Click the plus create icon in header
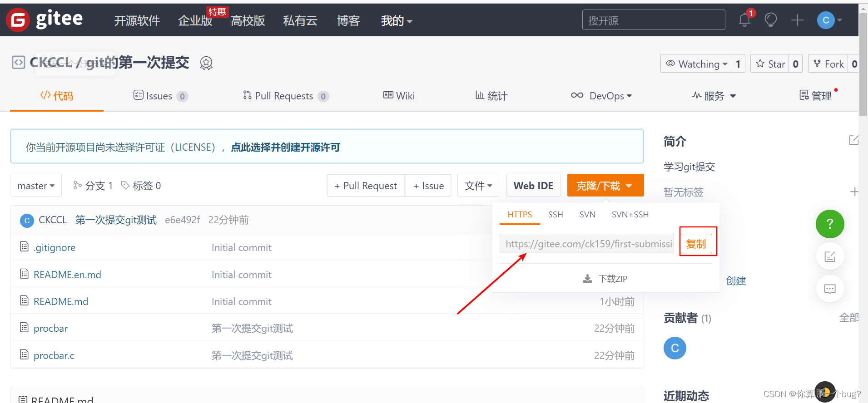 (x=797, y=20)
